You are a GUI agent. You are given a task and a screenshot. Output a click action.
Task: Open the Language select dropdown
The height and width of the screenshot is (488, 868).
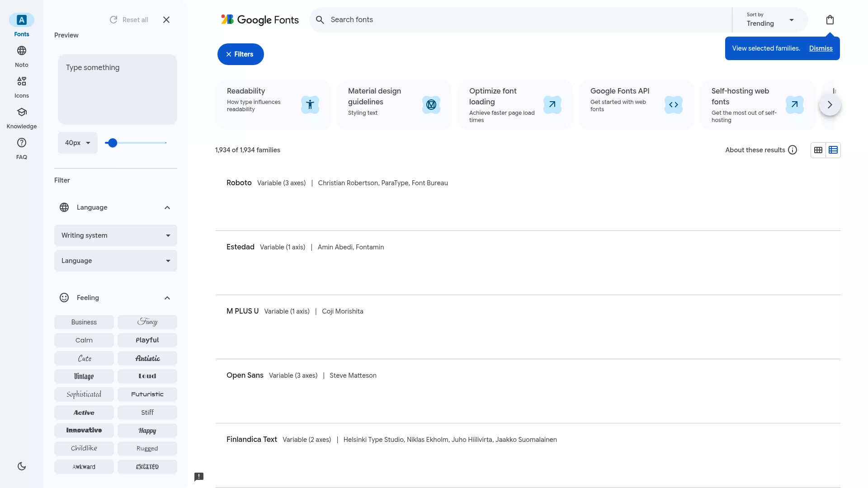[x=116, y=261]
